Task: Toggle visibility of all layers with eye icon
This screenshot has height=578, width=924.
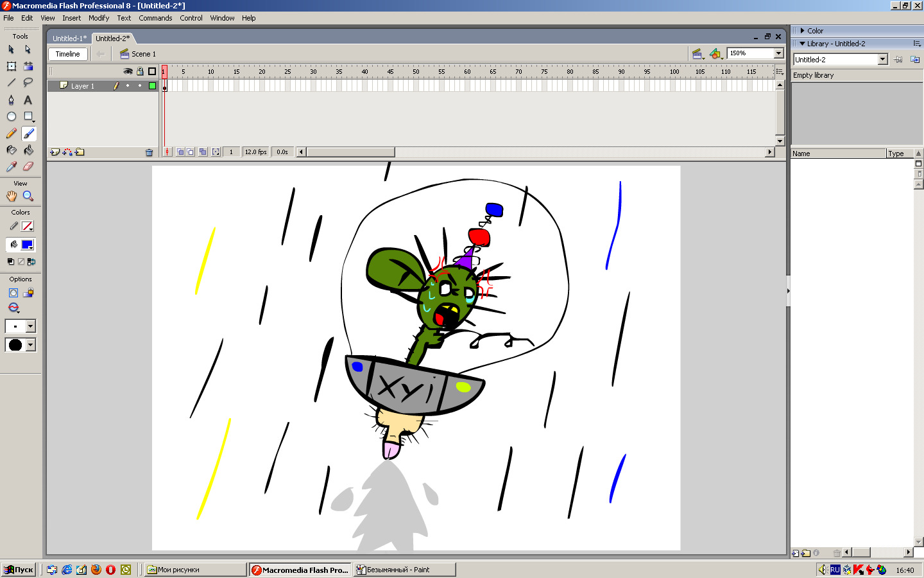Action: pos(128,71)
